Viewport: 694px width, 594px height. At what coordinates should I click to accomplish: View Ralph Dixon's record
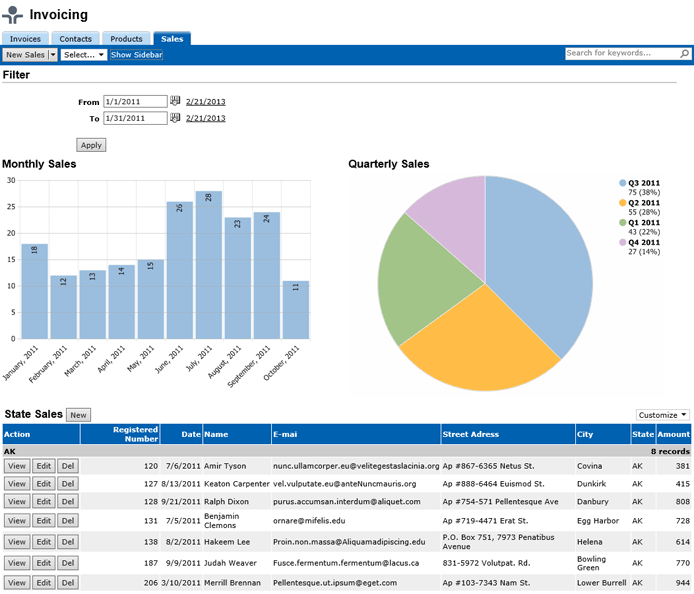coord(17,501)
